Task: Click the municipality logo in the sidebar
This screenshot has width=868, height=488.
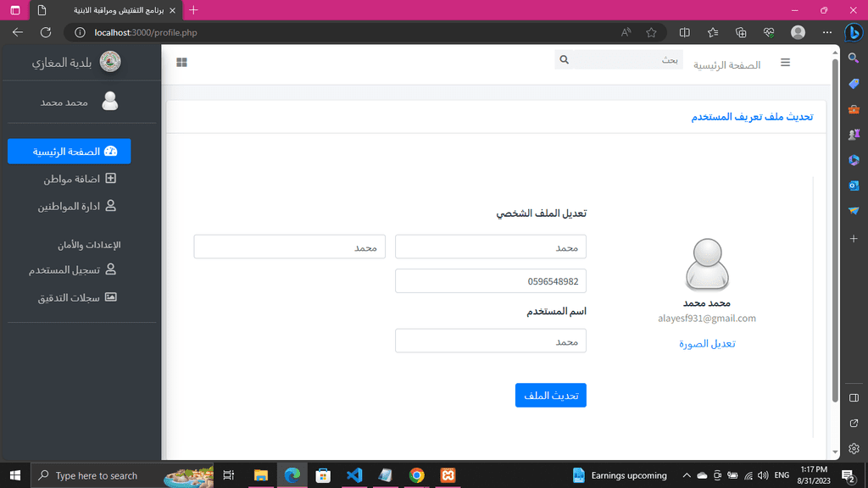Action: (110, 61)
